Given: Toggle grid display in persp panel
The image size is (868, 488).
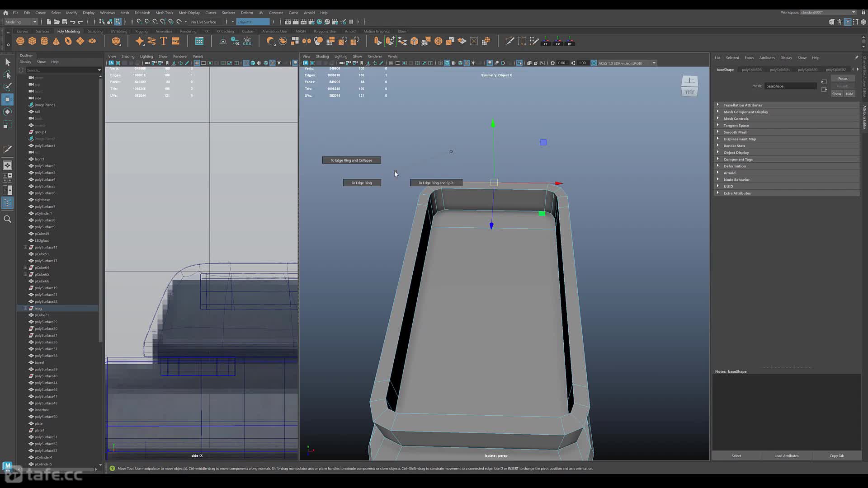Looking at the screenshot, I should pyautogui.click(x=391, y=63).
